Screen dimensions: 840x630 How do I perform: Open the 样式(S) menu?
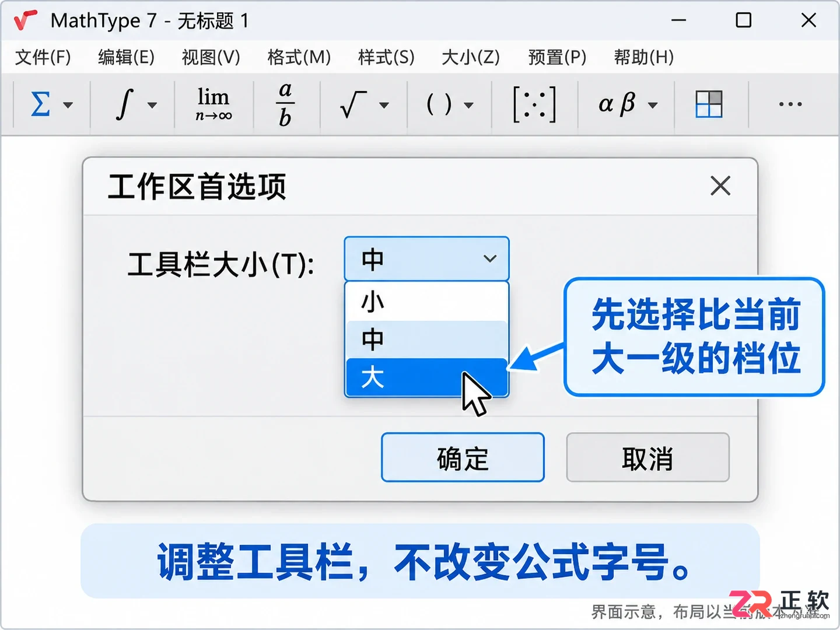click(x=386, y=57)
